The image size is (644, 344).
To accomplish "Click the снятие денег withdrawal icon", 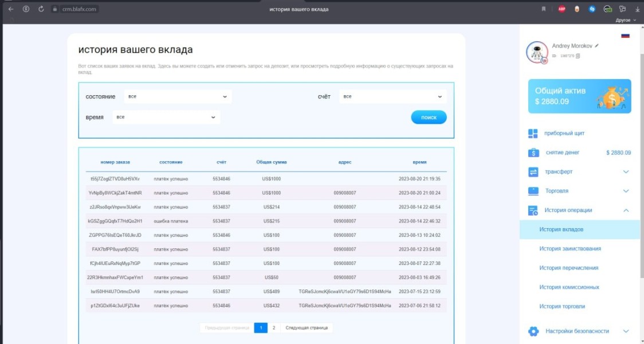I will [533, 153].
